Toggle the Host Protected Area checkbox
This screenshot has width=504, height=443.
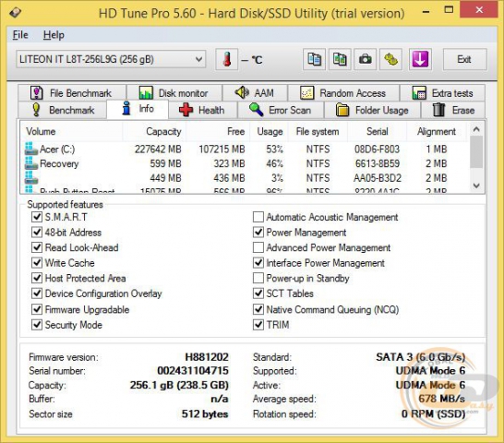(x=37, y=278)
